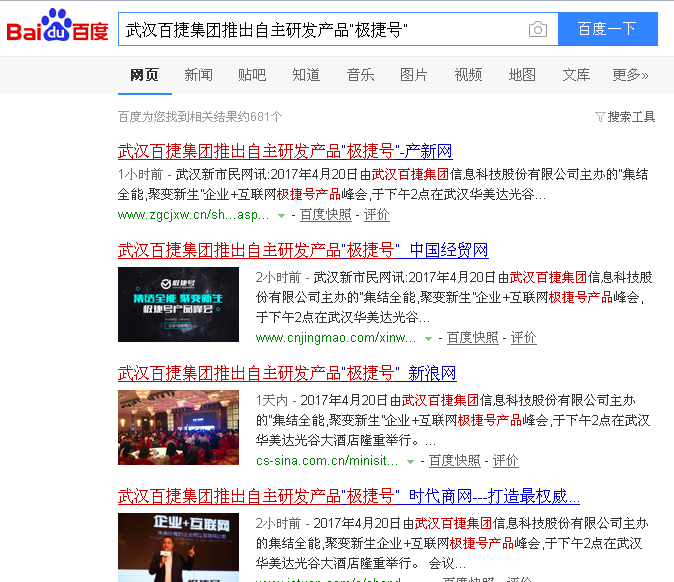
Task: Open 百度快照 for zgcjxw.cn result
Action: [x=325, y=214]
